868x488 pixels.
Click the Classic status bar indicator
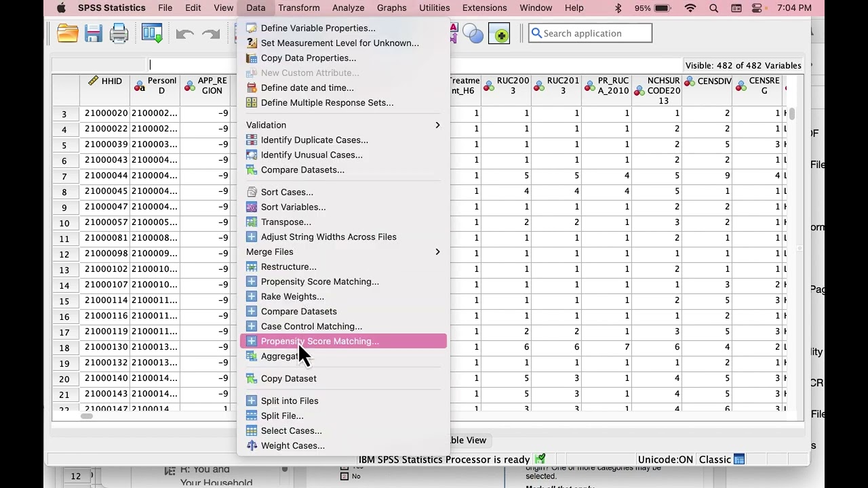723,460
